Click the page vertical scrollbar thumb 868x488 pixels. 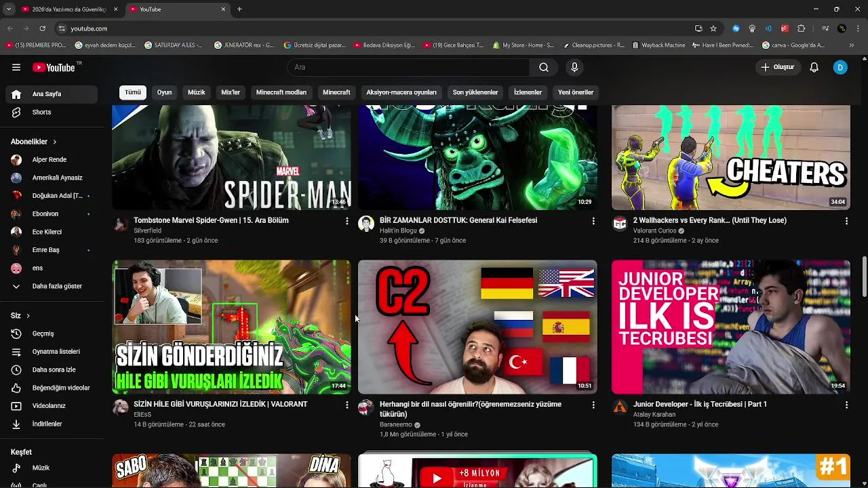[x=864, y=277]
